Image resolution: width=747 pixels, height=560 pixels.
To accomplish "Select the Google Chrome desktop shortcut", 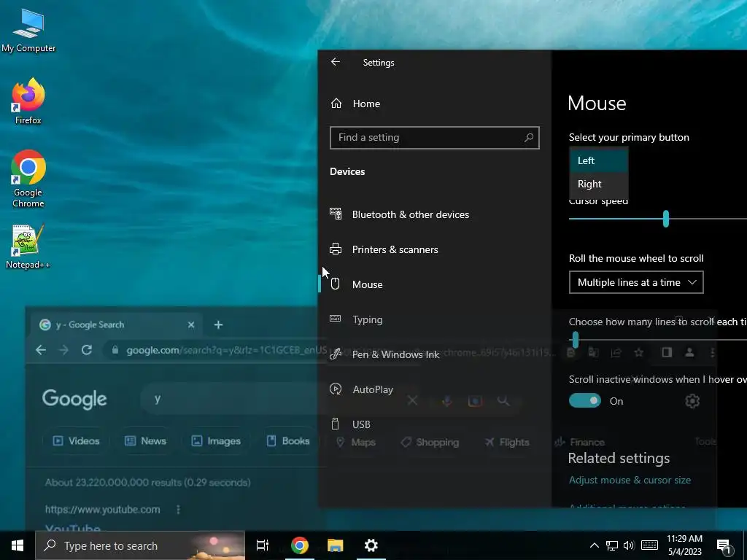I will click(x=28, y=179).
